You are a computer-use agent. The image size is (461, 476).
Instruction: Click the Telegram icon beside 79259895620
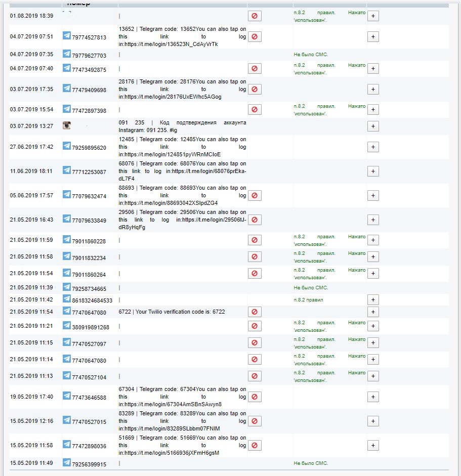(x=67, y=146)
